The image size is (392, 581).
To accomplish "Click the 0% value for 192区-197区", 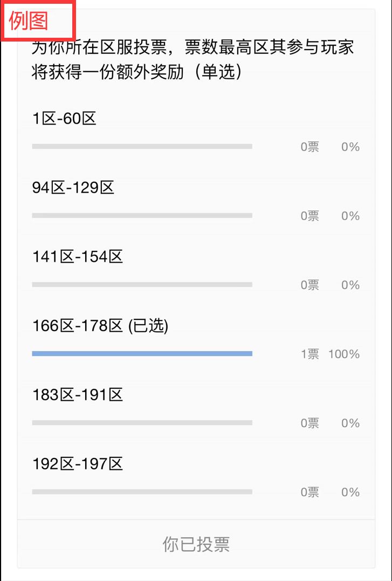I will tap(350, 493).
